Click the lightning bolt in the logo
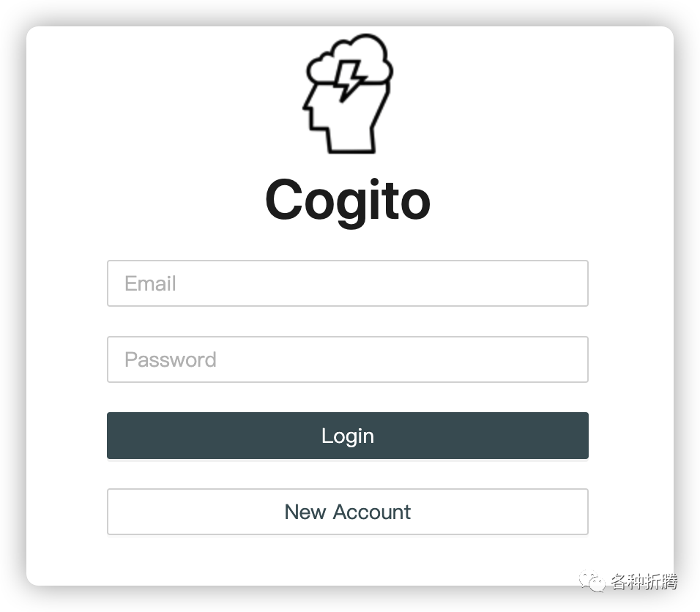The width and height of the screenshot is (700, 612). point(351,81)
